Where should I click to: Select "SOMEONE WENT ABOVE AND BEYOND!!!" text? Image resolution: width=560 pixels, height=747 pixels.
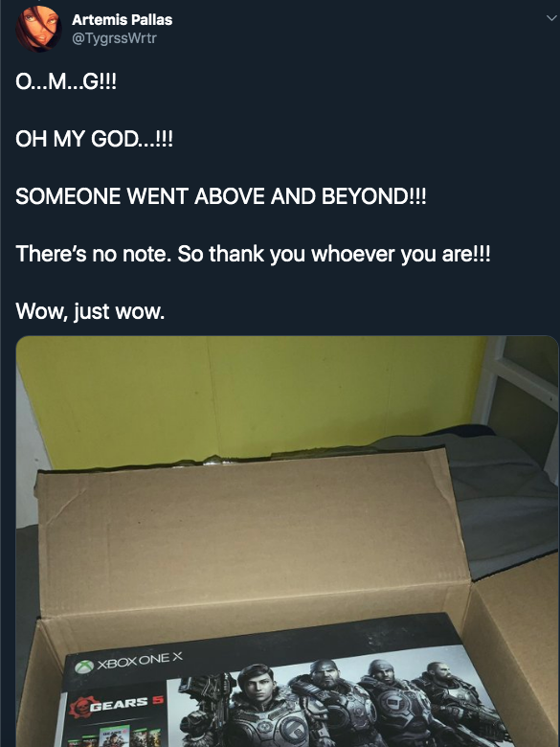pyautogui.click(x=220, y=196)
